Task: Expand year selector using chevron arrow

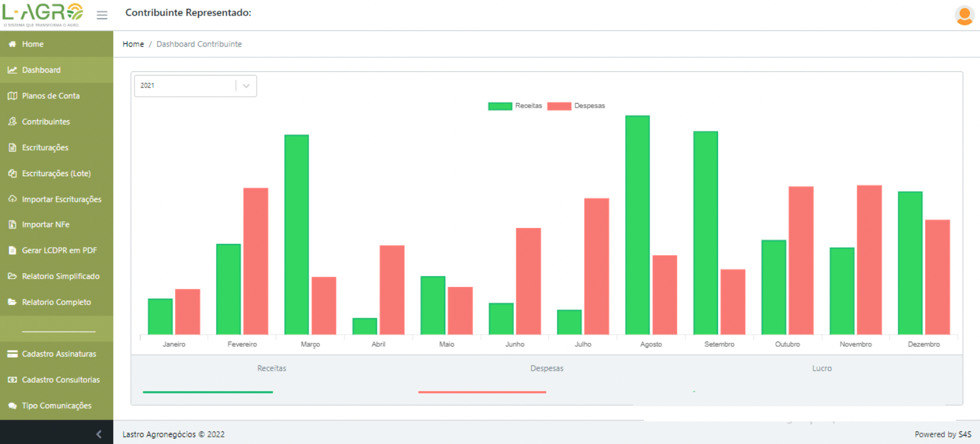Action: 246,86
